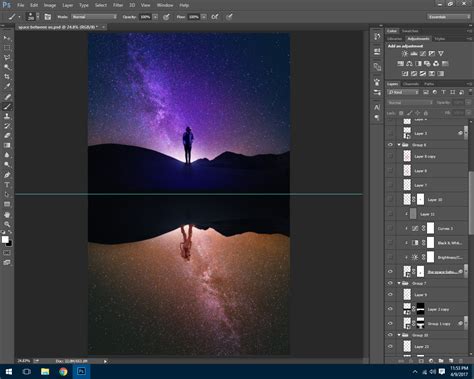Hide the Group 6 layer group
The height and width of the screenshot is (379, 474).
[x=390, y=145]
